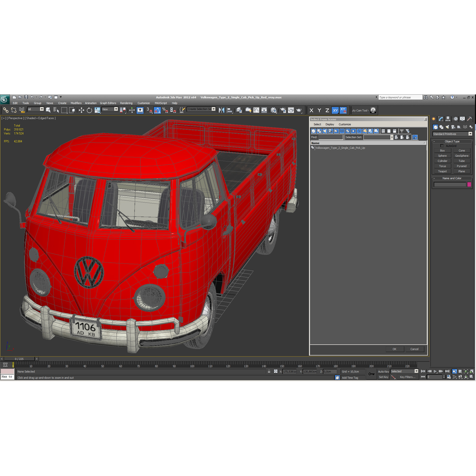Image resolution: width=476 pixels, height=476 pixels.
Task: Click the Select and Scale tool
Action: (x=97, y=110)
